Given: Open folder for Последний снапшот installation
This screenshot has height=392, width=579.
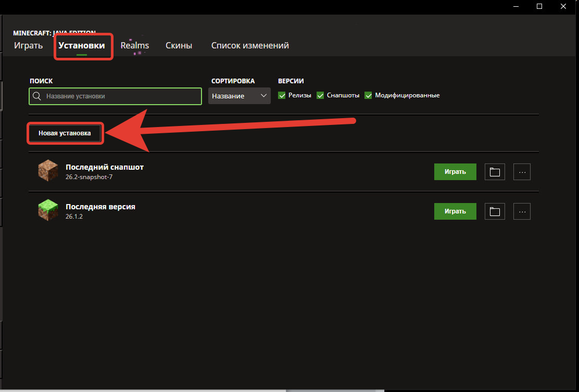Looking at the screenshot, I should pyautogui.click(x=495, y=172).
